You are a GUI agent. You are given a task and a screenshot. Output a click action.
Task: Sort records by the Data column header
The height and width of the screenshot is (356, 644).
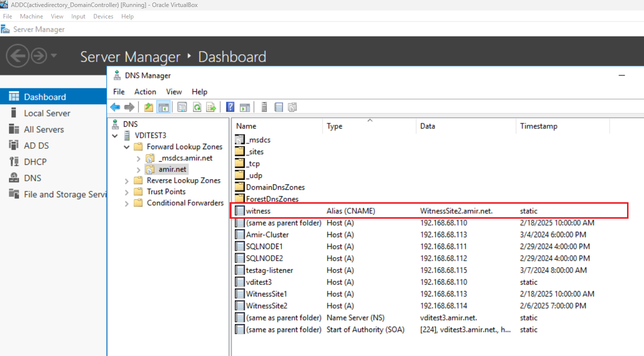(x=466, y=126)
